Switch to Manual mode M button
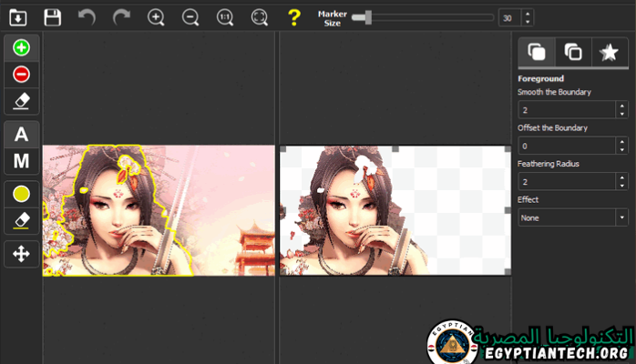Viewport: 636px width, 364px height. click(22, 162)
